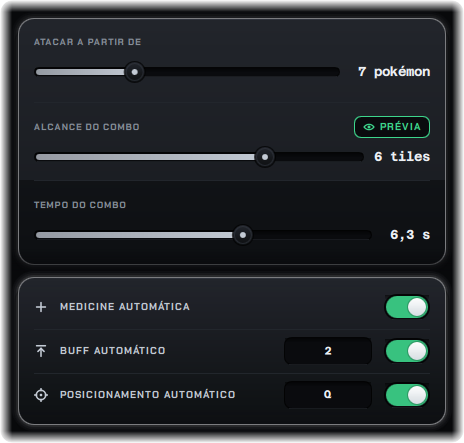Click the 6 tiles value readout
This screenshot has height=443, width=464.
tap(402, 157)
